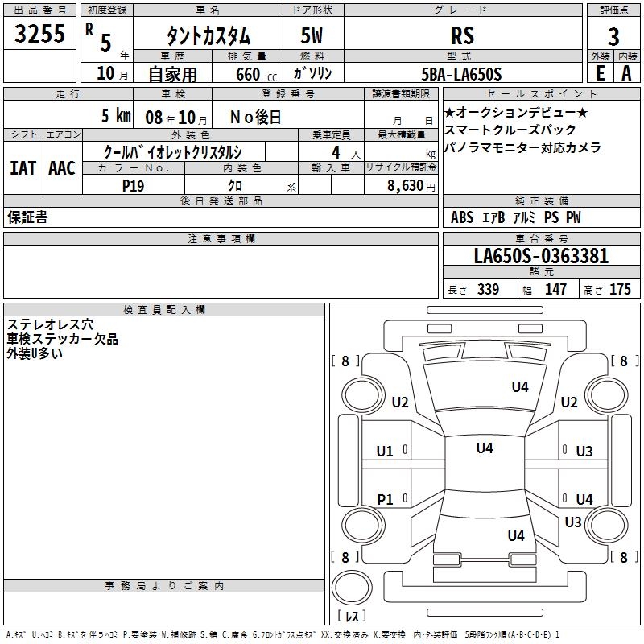Image resolution: width=644 pixels, height=644 pixels.
Task: Select displacement 660 cc
Action: (256, 74)
